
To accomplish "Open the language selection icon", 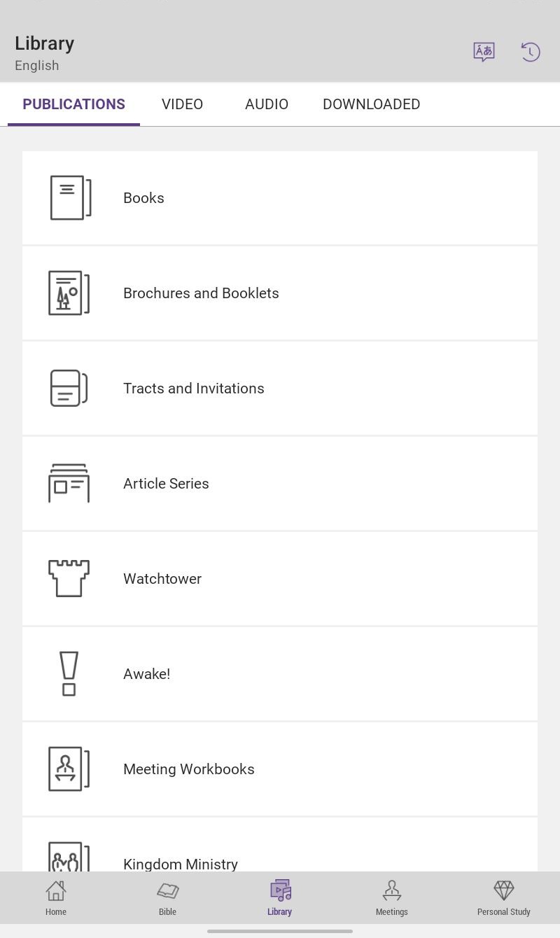I will point(484,52).
